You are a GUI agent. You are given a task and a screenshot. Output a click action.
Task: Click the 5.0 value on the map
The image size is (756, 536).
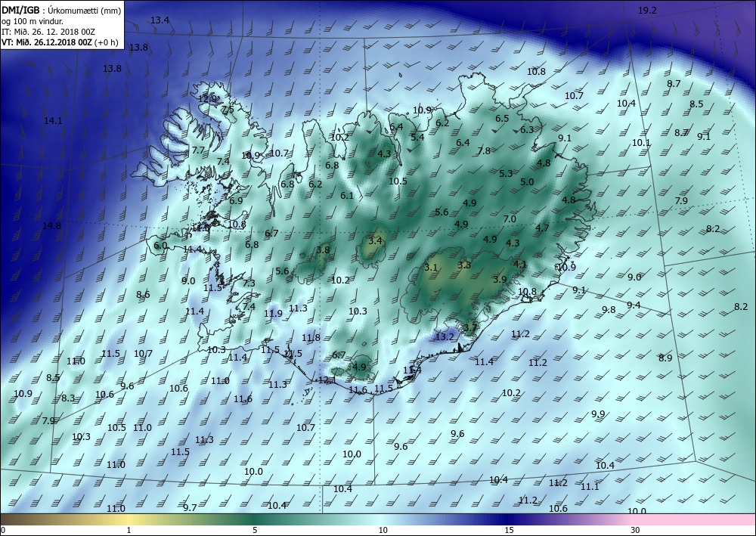tap(528, 182)
